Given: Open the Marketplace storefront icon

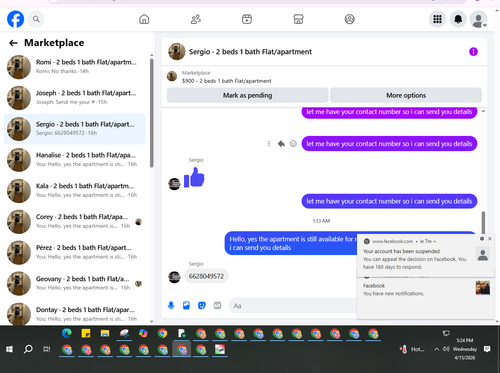Looking at the screenshot, I should (298, 19).
